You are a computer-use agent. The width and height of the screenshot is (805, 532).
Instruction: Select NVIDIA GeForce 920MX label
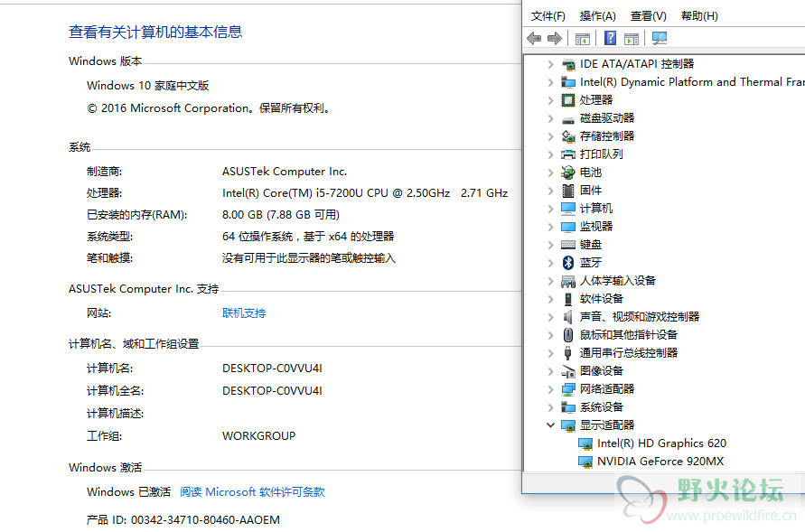pyautogui.click(x=660, y=462)
